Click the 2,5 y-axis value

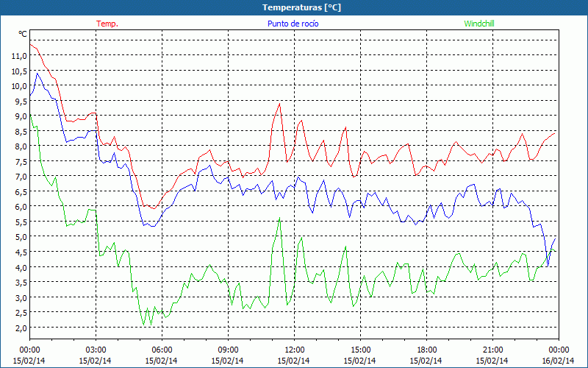tap(21, 313)
